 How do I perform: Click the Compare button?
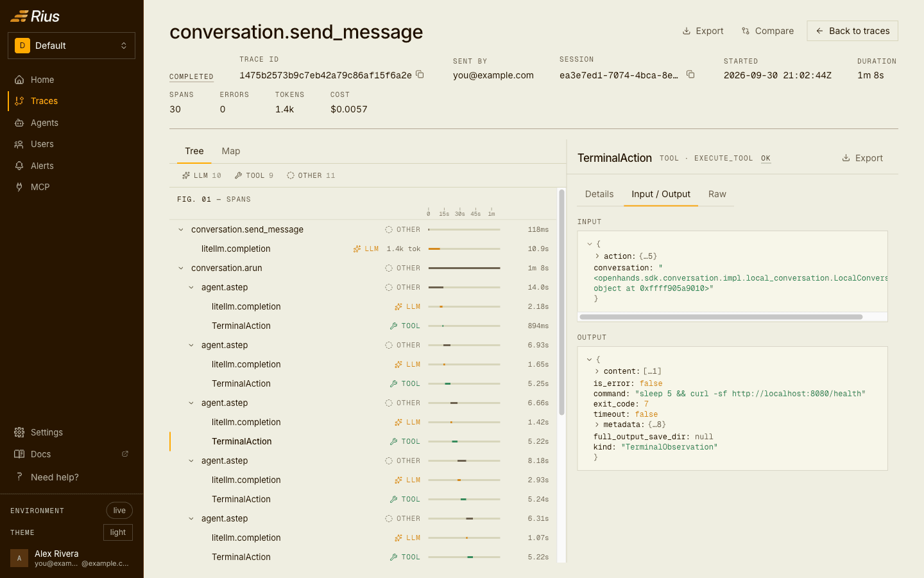click(767, 31)
